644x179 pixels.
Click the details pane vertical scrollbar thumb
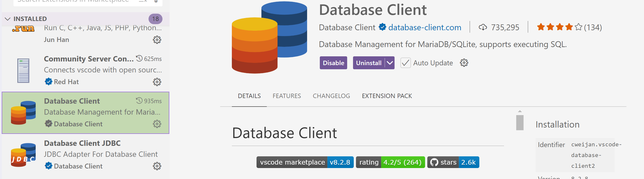[x=520, y=123]
